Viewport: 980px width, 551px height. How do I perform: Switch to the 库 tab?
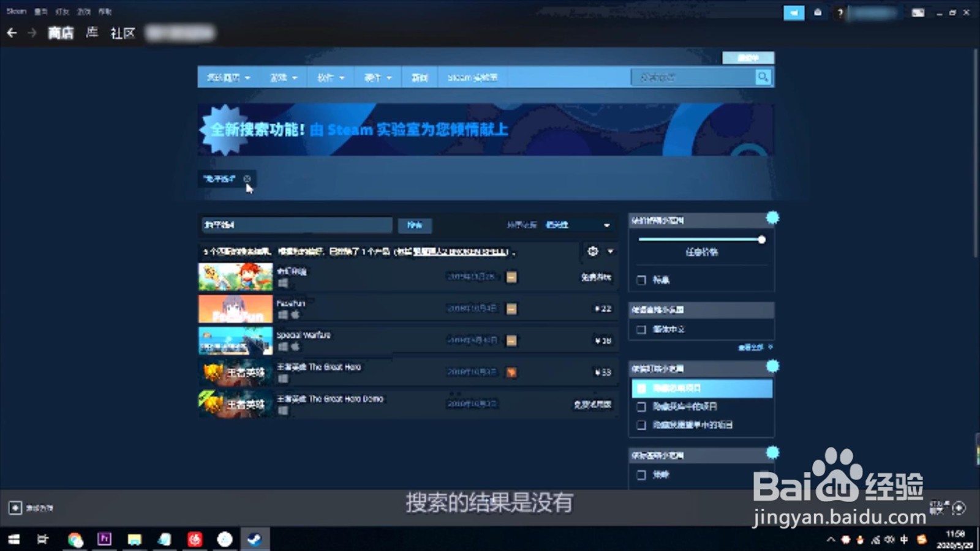[92, 32]
